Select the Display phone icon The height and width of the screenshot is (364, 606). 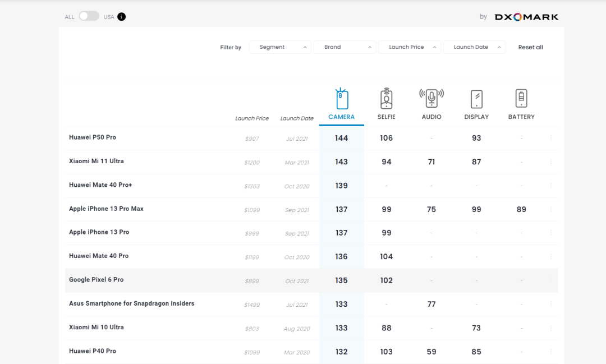tap(476, 99)
